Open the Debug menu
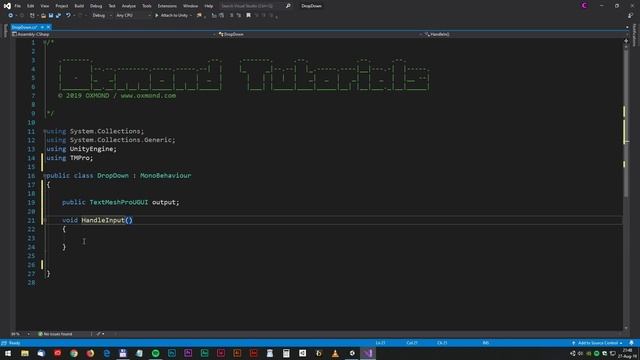Image resolution: width=640 pixels, height=360 pixels. click(x=96, y=6)
